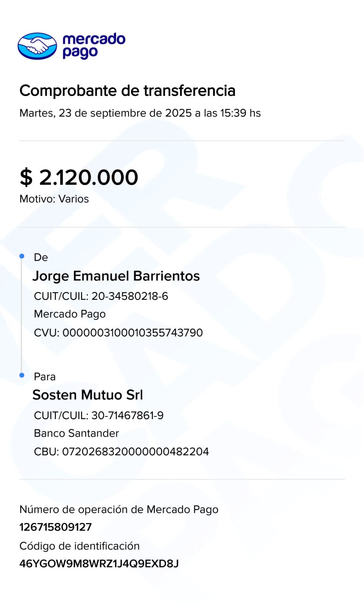Click the sender's Mercado Pago account label

(70, 314)
